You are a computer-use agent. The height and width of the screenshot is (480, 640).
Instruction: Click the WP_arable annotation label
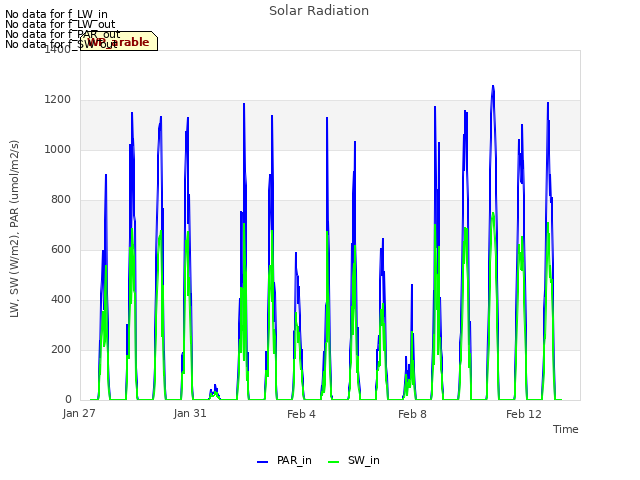[x=119, y=41]
